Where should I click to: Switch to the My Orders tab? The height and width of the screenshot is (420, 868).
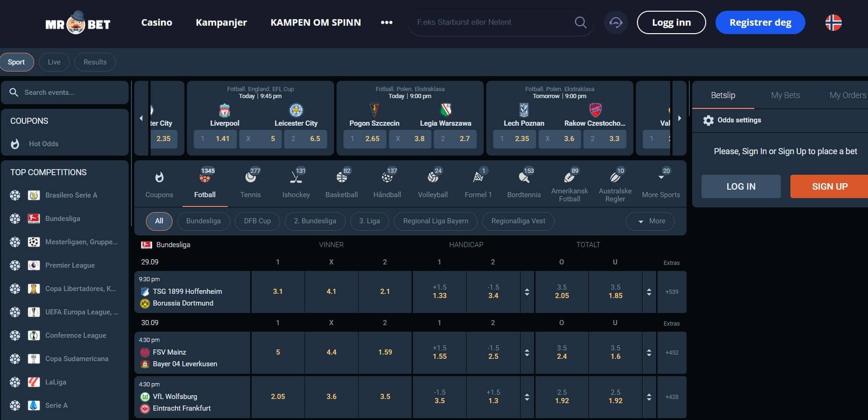847,95
